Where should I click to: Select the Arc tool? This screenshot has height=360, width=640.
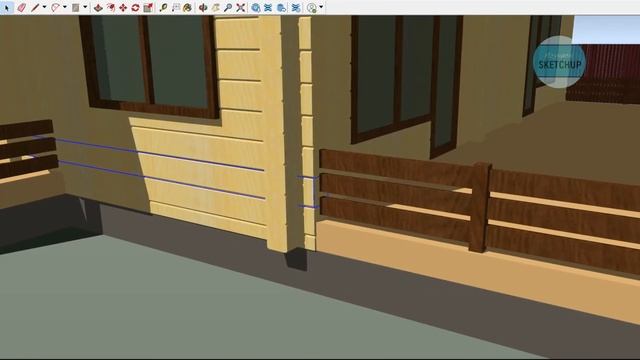56,7
